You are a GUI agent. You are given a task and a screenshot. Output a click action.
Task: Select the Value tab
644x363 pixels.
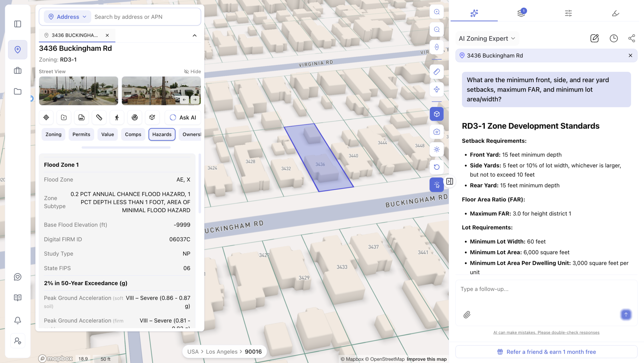(x=108, y=134)
